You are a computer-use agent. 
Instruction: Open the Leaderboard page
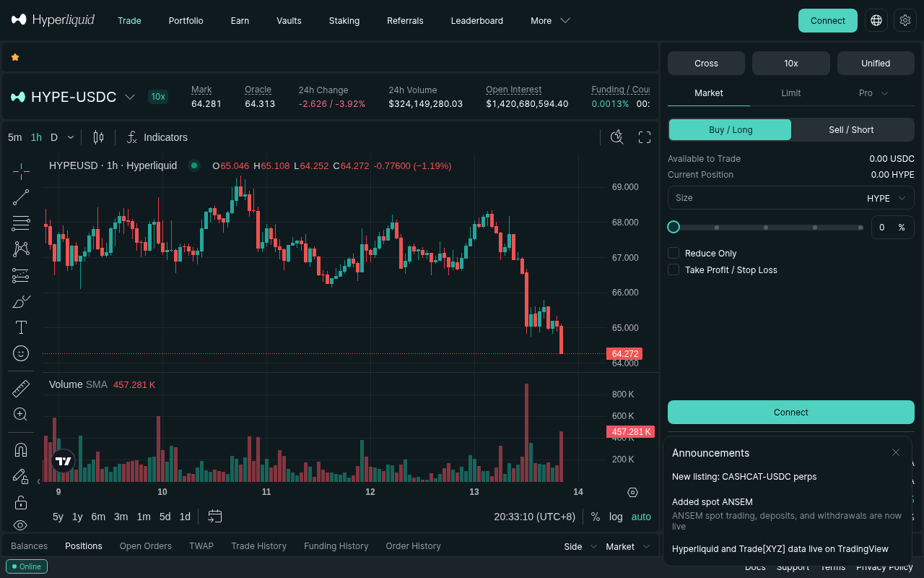[x=477, y=20]
